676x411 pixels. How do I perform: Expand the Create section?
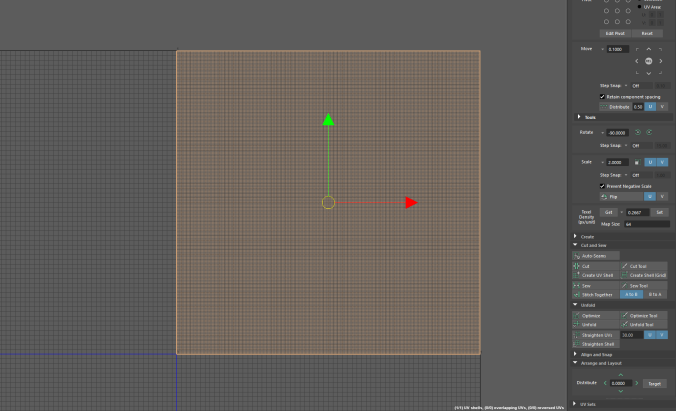(x=575, y=236)
